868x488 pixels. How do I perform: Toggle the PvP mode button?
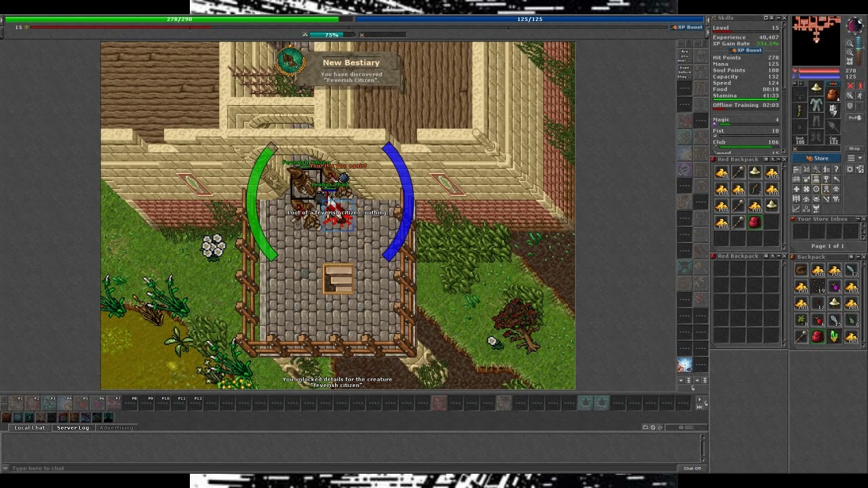(x=854, y=118)
